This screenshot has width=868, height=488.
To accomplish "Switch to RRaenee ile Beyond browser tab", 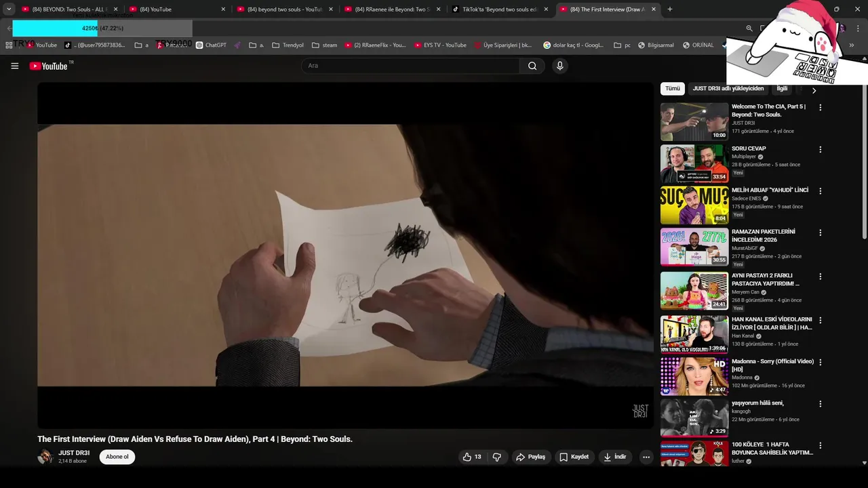I will click(393, 9).
